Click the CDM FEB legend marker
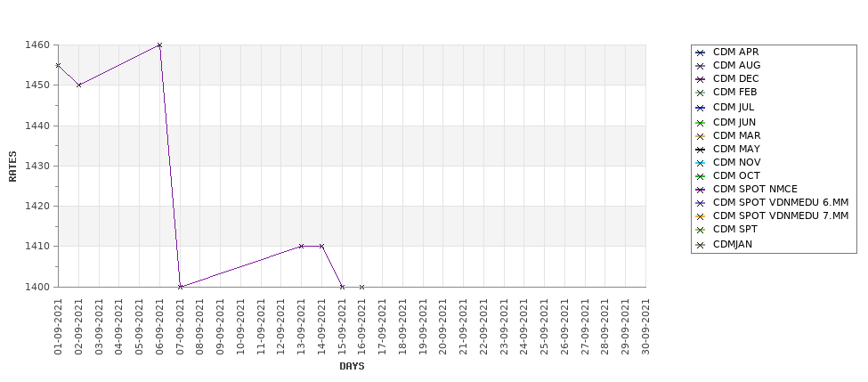Viewport: 868px width, 382px height. (x=701, y=93)
